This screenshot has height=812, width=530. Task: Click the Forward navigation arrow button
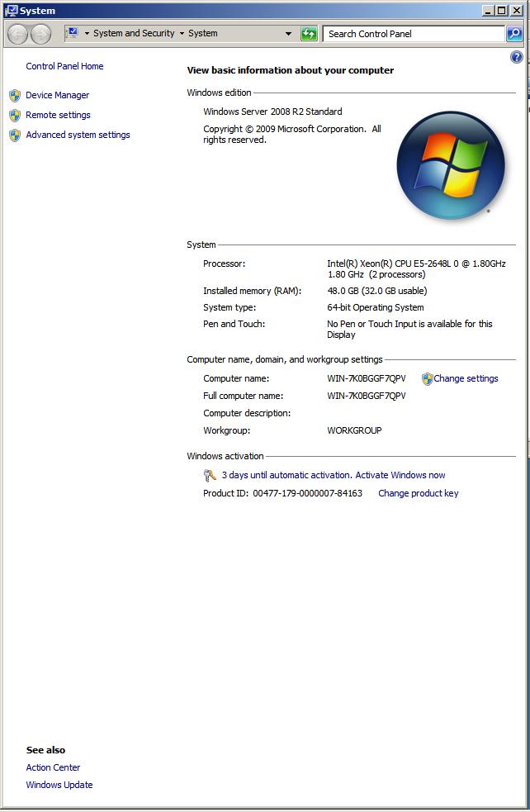[41, 34]
